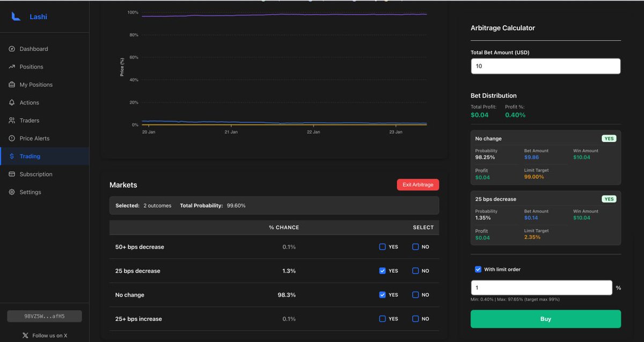
Task: Click the Selected 2 outcomes text
Action: tap(143, 206)
